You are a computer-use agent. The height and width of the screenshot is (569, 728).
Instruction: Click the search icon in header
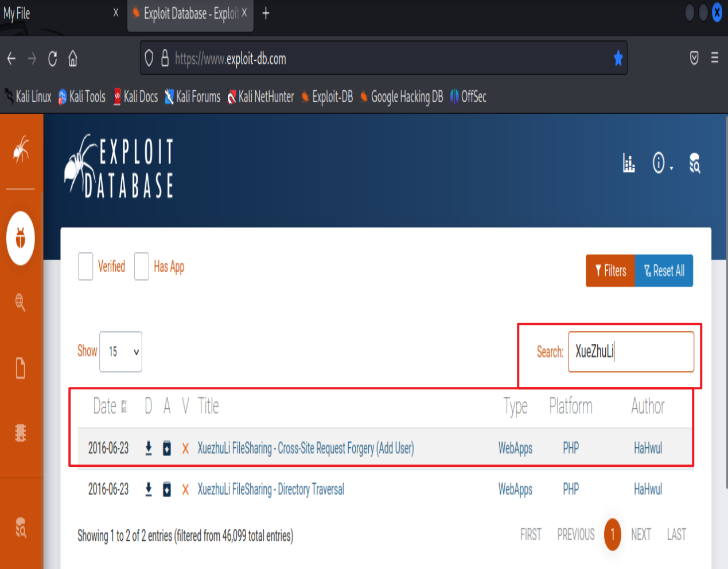pyautogui.click(x=695, y=163)
